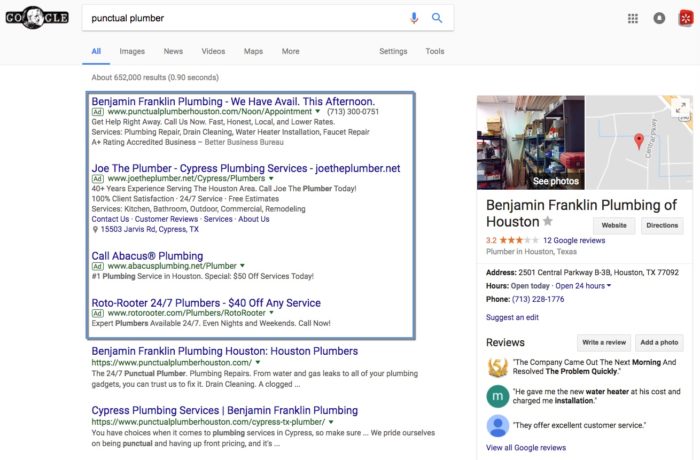The image size is (700, 460).
Task: Click the Website button
Action: [x=614, y=226]
